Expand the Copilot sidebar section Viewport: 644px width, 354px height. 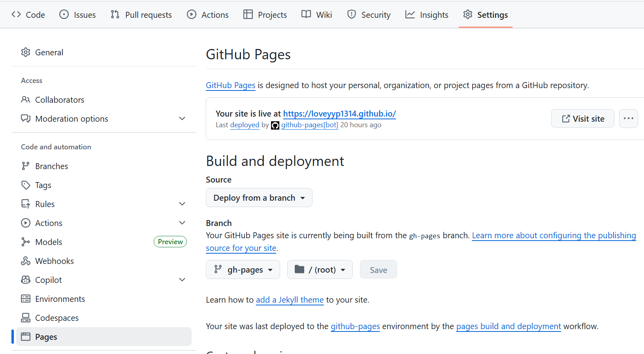[182, 280]
